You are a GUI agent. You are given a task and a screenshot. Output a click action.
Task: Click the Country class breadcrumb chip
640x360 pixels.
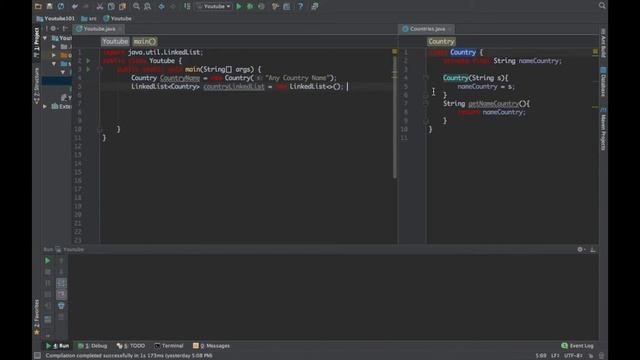pyautogui.click(x=441, y=42)
